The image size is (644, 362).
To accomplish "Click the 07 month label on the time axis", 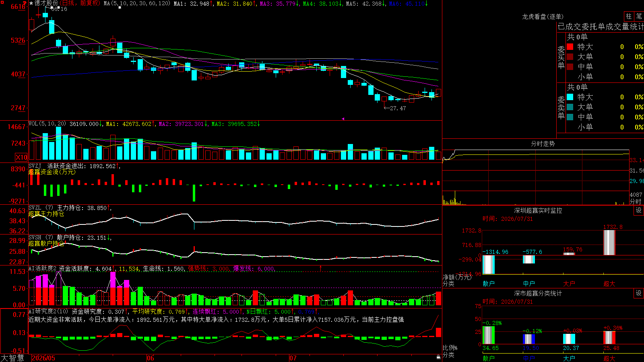I will point(293,358).
